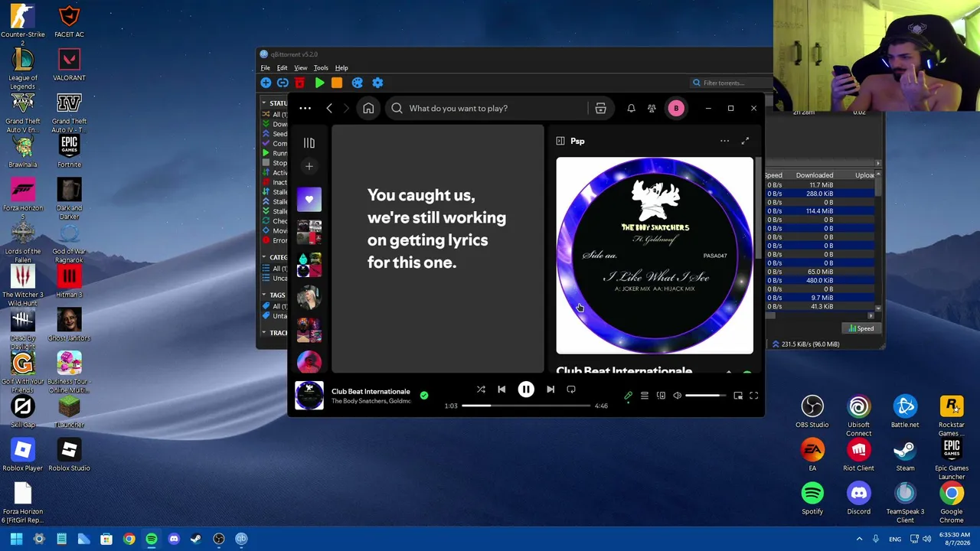The image size is (980, 551).
Task: Open VALORANT desktop shortcut
Action: pos(69,65)
